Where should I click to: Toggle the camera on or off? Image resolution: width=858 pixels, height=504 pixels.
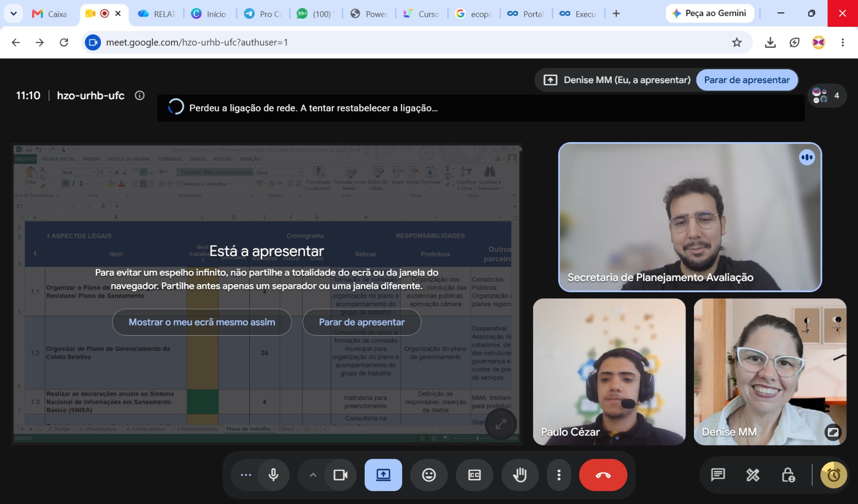click(341, 475)
